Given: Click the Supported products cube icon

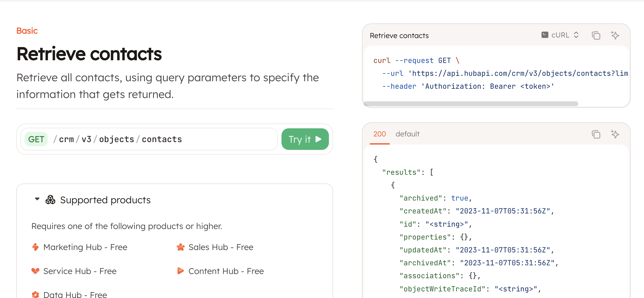Looking at the screenshot, I should [x=51, y=199].
